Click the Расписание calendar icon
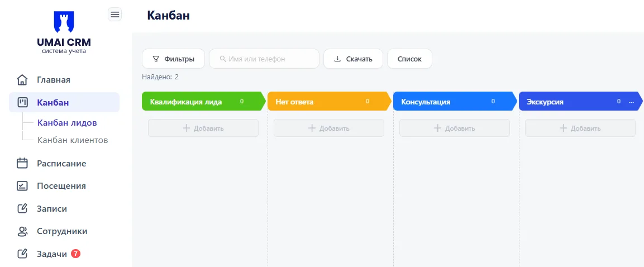 pos(22,164)
